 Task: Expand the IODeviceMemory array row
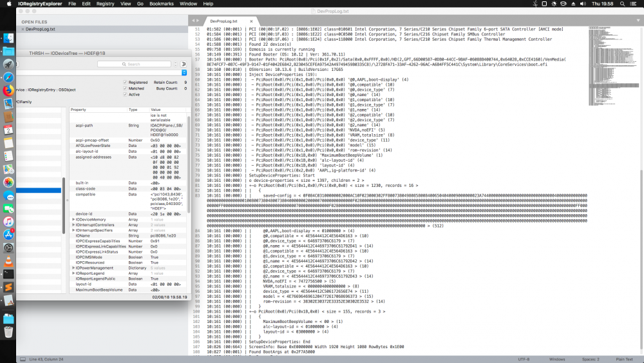tap(73, 219)
